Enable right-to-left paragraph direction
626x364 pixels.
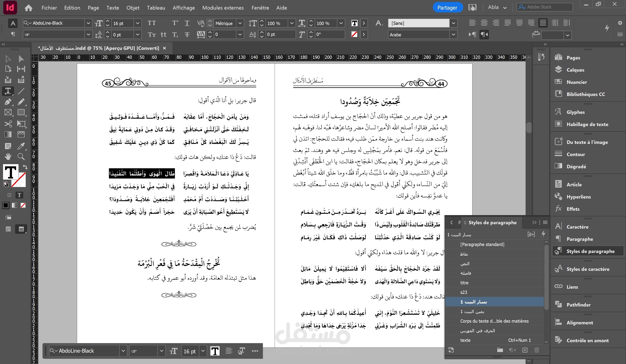tap(484, 35)
